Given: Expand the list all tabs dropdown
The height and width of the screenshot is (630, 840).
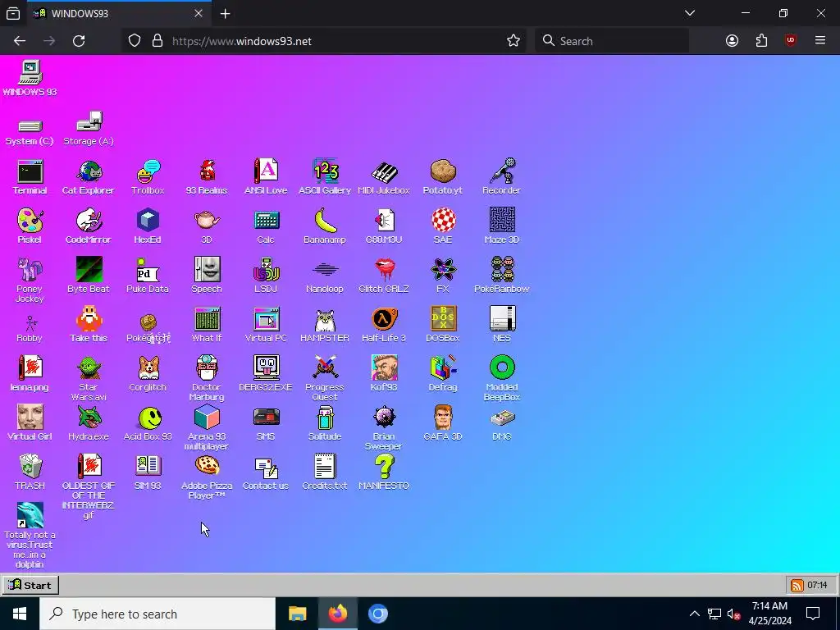Looking at the screenshot, I should pos(690,13).
